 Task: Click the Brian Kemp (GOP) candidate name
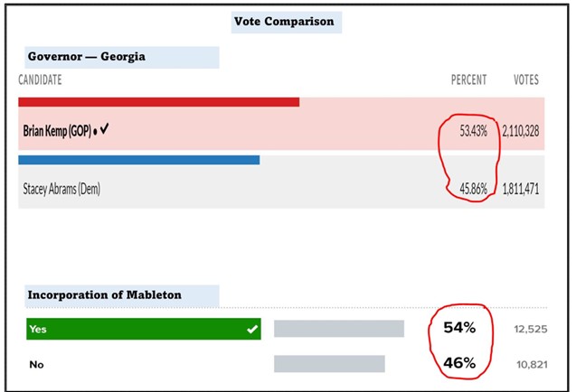click(56, 130)
